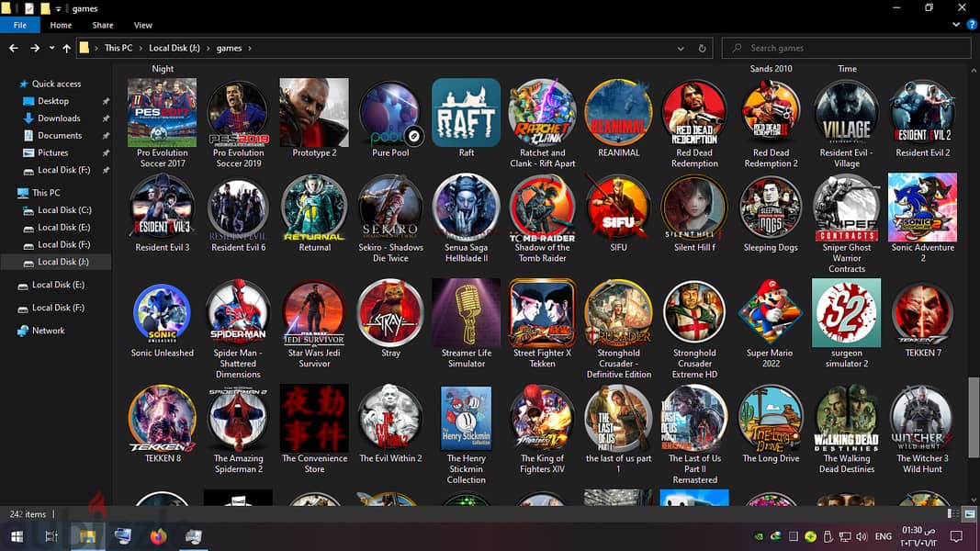Open the Windows Start menu

coord(17,536)
